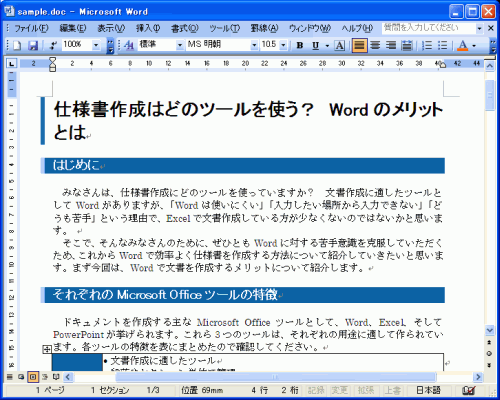Viewport: 500px width, 400px height.
Task: Switch to Print Layout view icon
Action: pyautogui.click(x=33, y=377)
